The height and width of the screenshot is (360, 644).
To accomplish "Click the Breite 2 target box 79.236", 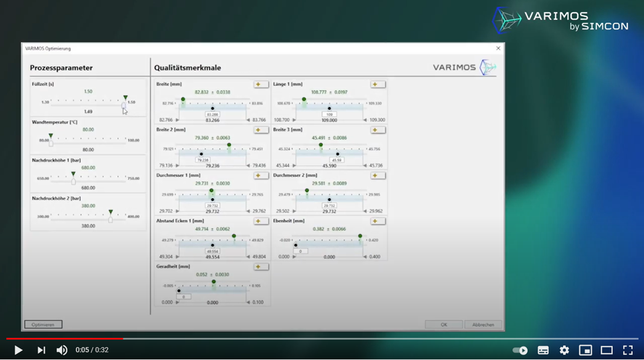I will pyautogui.click(x=203, y=160).
